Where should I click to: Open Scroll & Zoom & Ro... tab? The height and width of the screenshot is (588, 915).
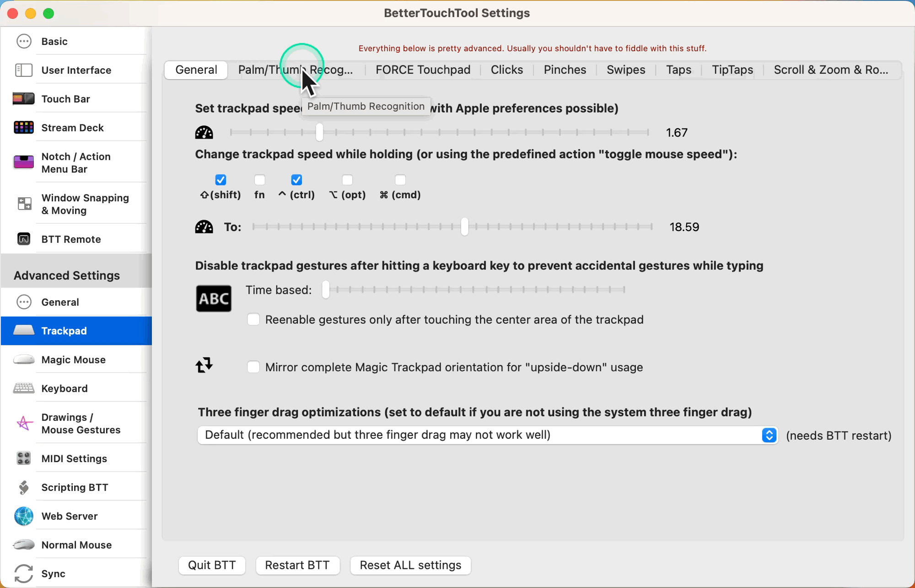click(830, 70)
